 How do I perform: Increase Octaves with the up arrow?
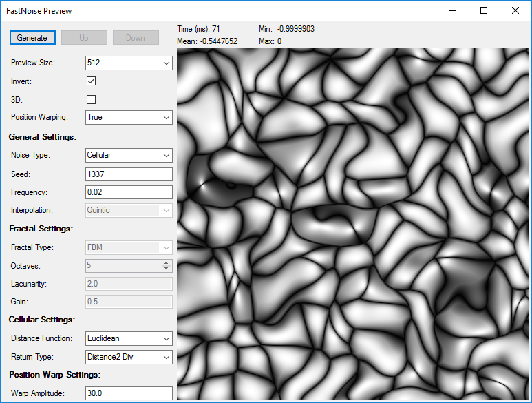(x=167, y=263)
